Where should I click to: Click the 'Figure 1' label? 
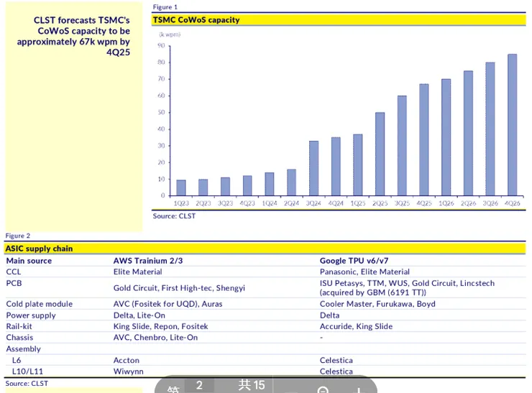click(x=165, y=6)
